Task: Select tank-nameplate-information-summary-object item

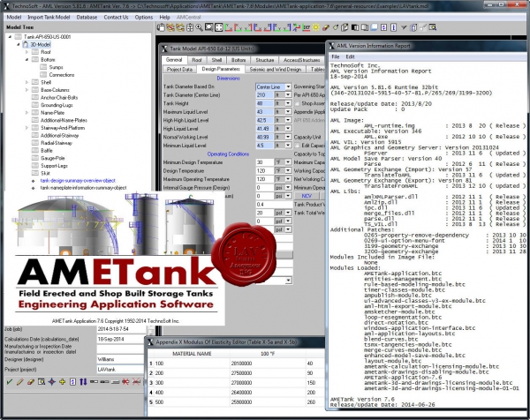Action: point(84,188)
